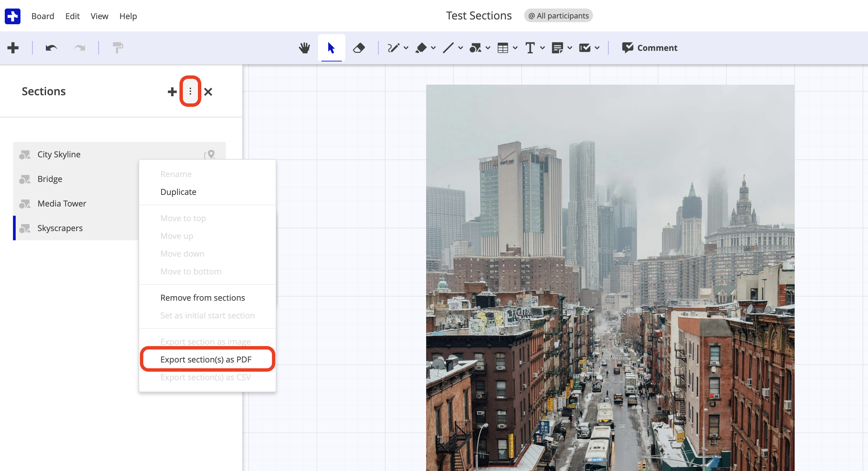Image resolution: width=868 pixels, height=471 pixels.
Task: Keep the Selection arrow tool active
Action: pos(331,48)
